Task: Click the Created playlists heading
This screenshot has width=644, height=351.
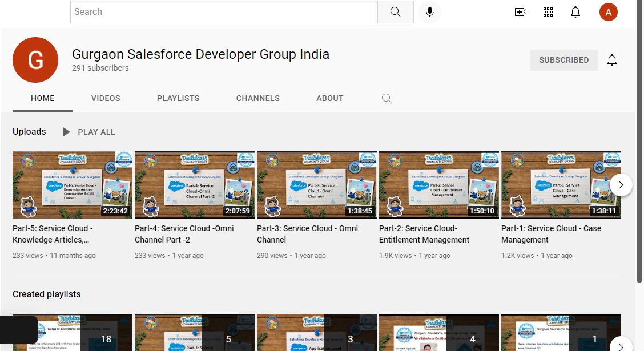Action: [46, 294]
